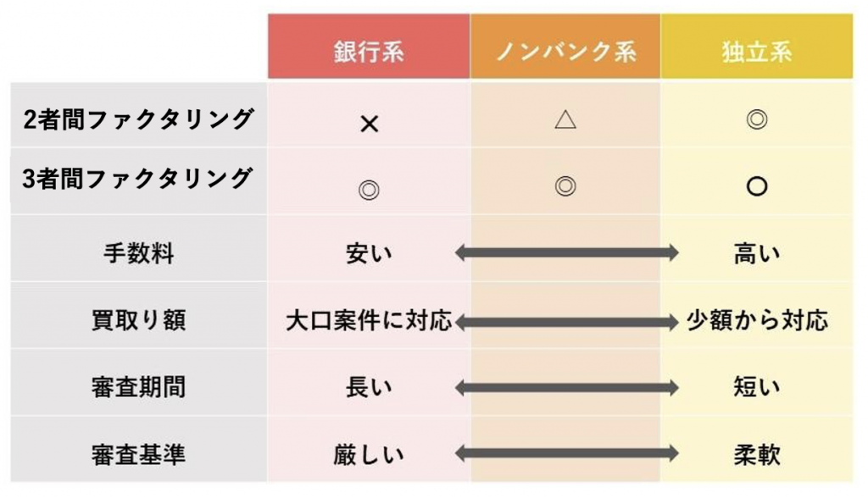The width and height of the screenshot is (868, 498).
Task: Click the 柔軟 cell text
Action: [x=757, y=455]
